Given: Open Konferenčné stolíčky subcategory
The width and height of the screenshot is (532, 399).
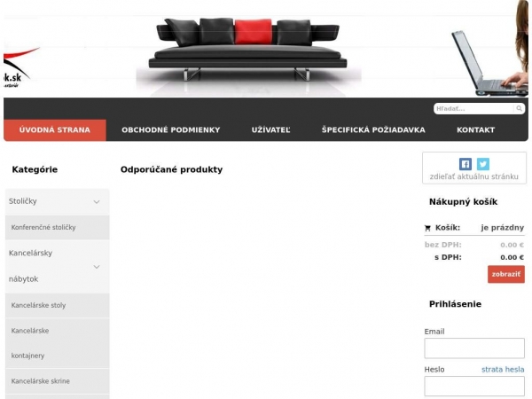Looking at the screenshot, I should (x=44, y=228).
